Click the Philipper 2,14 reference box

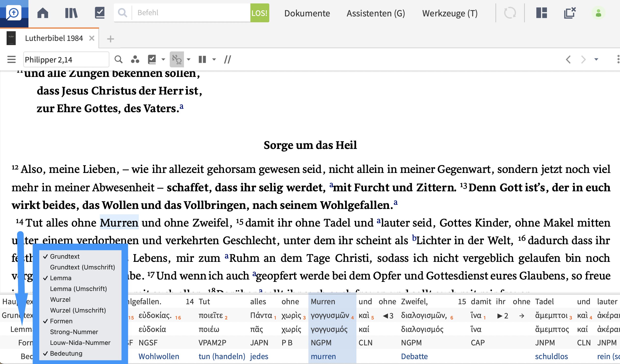point(66,60)
